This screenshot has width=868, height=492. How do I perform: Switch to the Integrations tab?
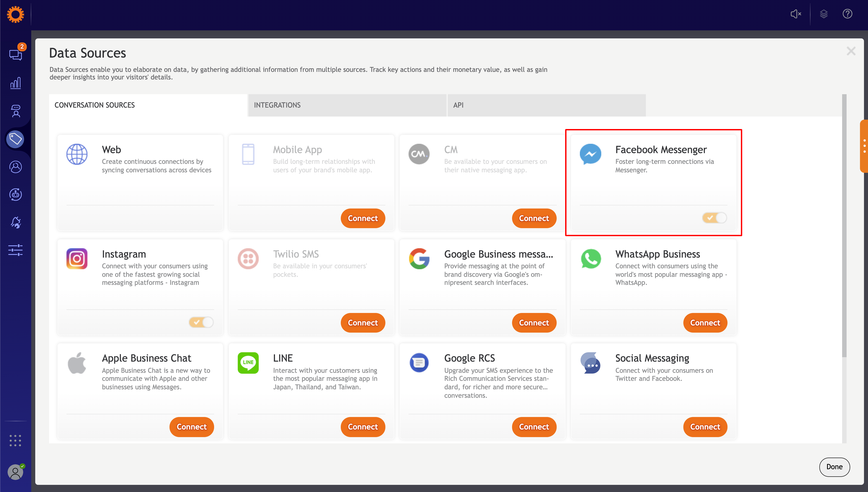pyautogui.click(x=347, y=105)
